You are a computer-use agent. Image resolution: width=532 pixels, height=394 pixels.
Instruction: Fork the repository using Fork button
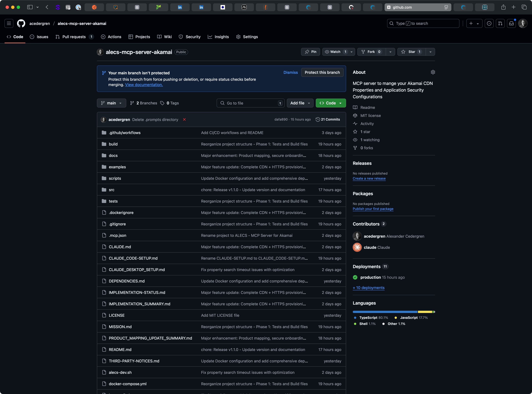372,52
